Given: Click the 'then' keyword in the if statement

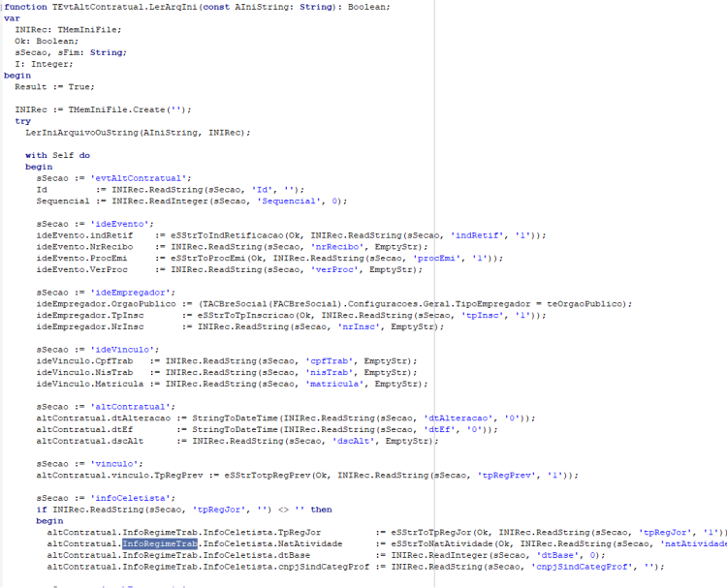Looking at the screenshot, I should pos(321,510).
